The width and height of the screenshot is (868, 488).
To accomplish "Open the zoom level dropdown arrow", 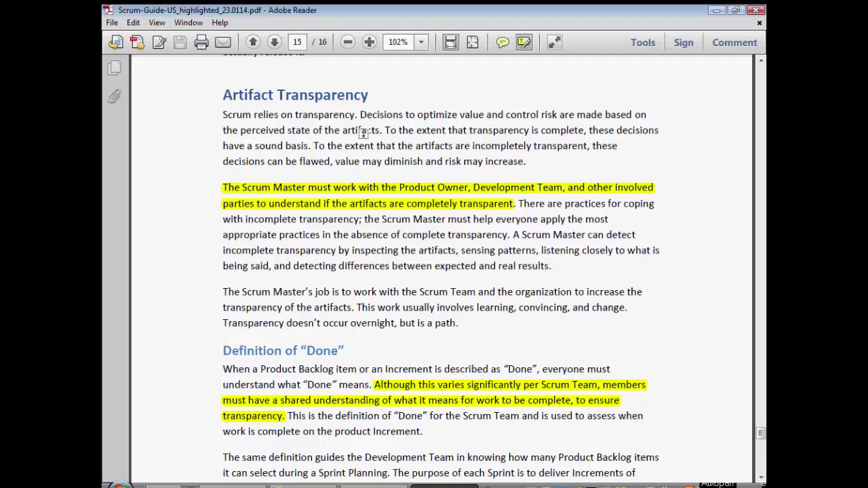I will 421,42.
